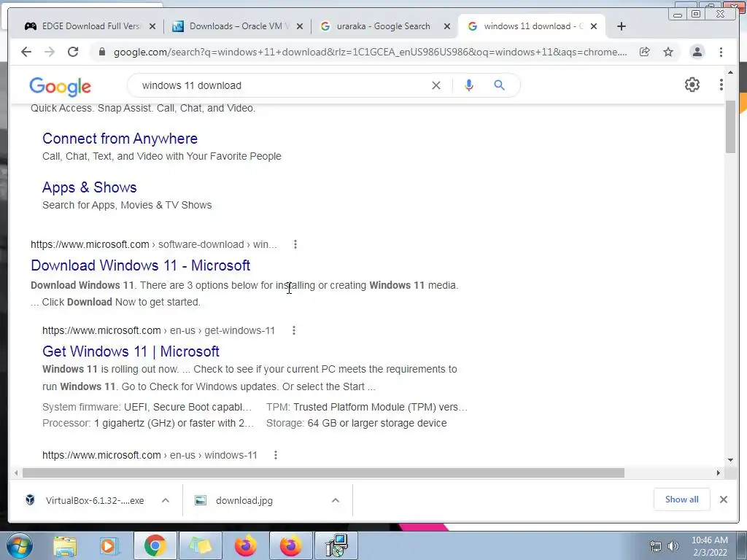Screen dimensions: 747x560
Task: Close the uraraka Google Search tab
Action: (x=447, y=26)
